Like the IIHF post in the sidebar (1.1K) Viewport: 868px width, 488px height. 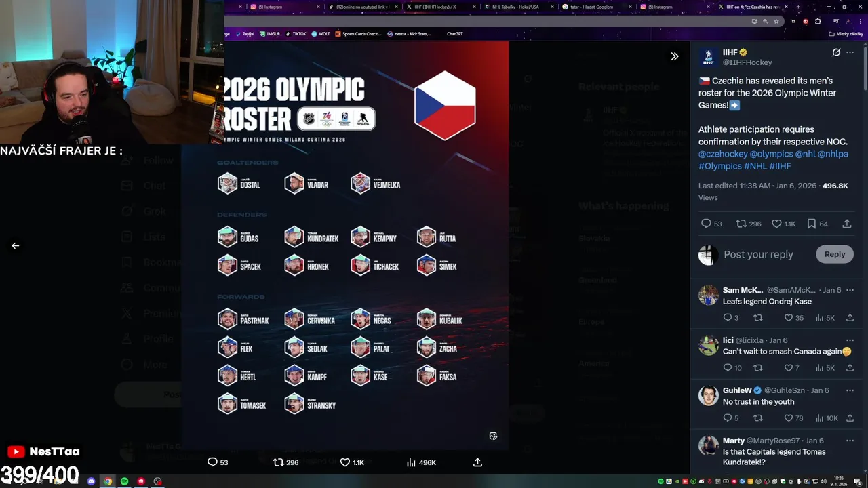[776, 224]
